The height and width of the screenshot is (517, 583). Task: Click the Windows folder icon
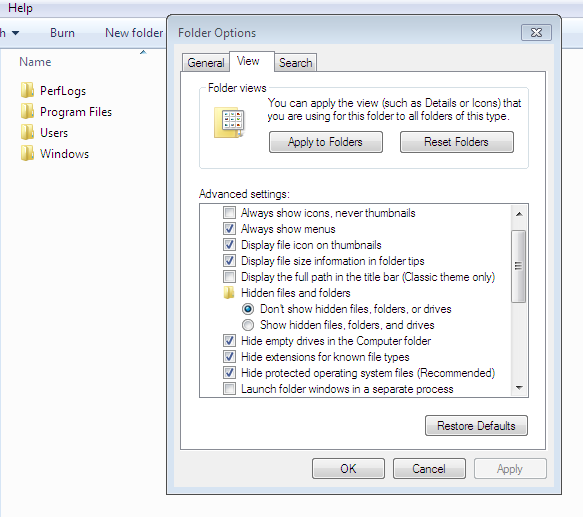[27, 154]
